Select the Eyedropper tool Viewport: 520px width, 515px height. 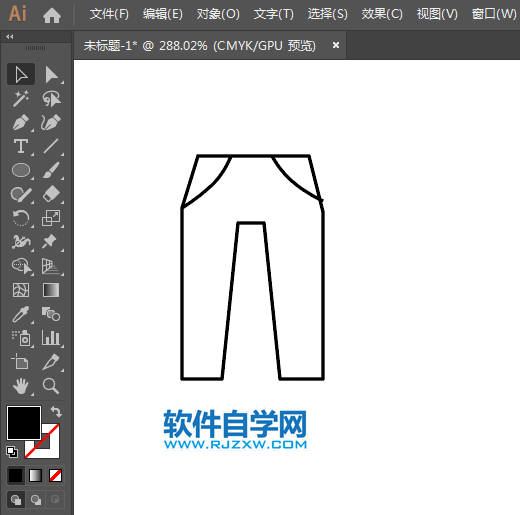[x=21, y=314]
